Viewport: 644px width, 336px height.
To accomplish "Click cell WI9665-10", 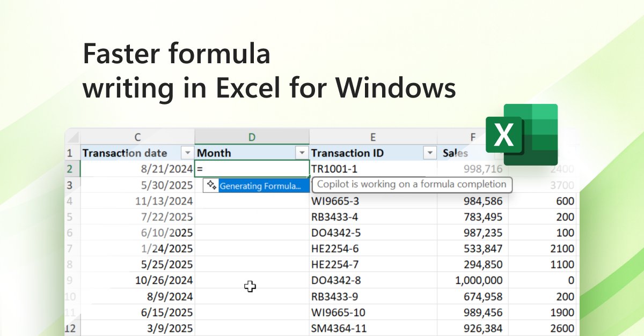I will click(x=373, y=312).
